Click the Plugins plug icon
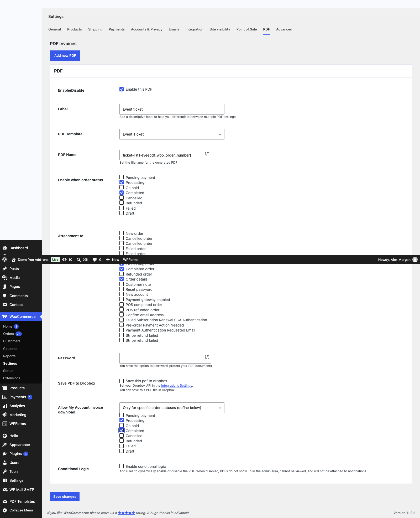 (x=5, y=454)
